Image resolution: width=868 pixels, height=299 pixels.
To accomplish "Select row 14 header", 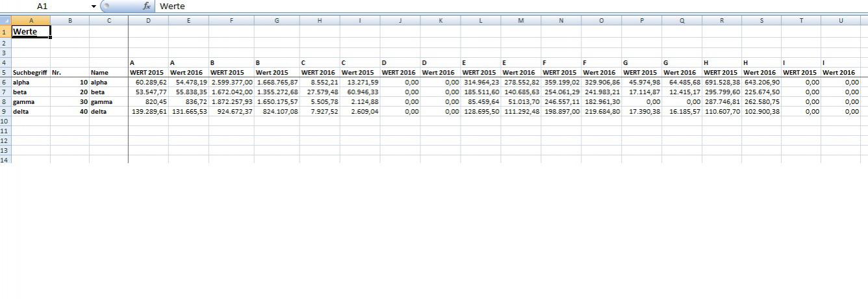I will (x=5, y=160).
